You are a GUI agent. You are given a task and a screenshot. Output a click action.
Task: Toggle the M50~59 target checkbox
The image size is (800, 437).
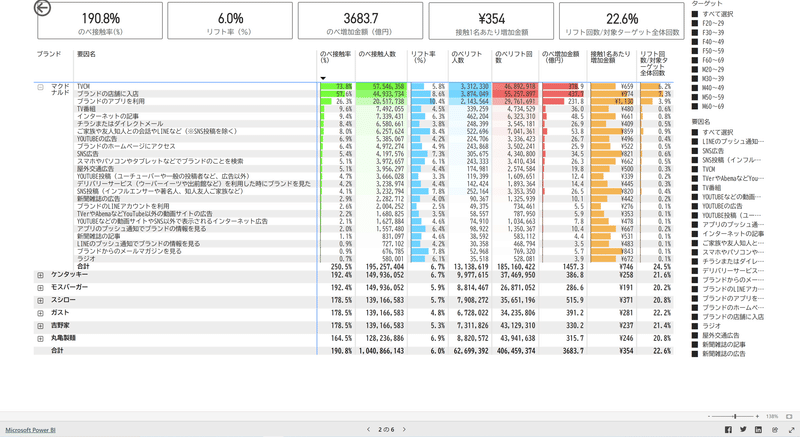click(x=695, y=97)
